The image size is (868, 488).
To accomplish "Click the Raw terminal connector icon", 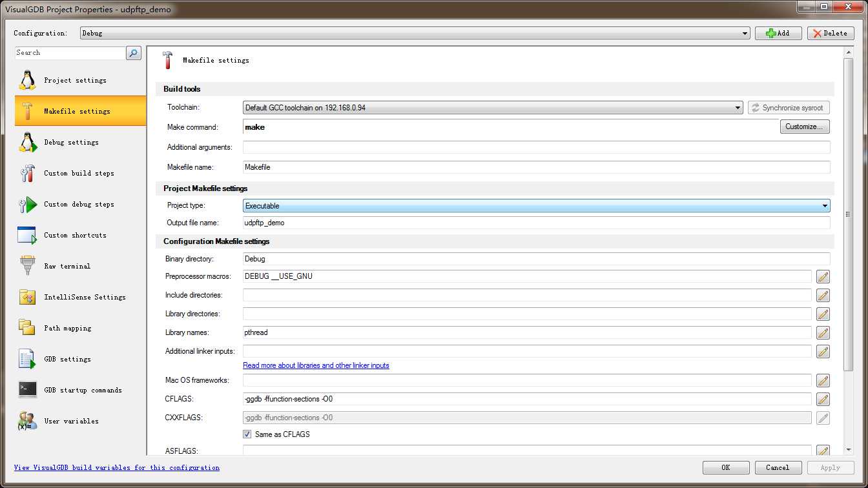I will pyautogui.click(x=27, y=266).
